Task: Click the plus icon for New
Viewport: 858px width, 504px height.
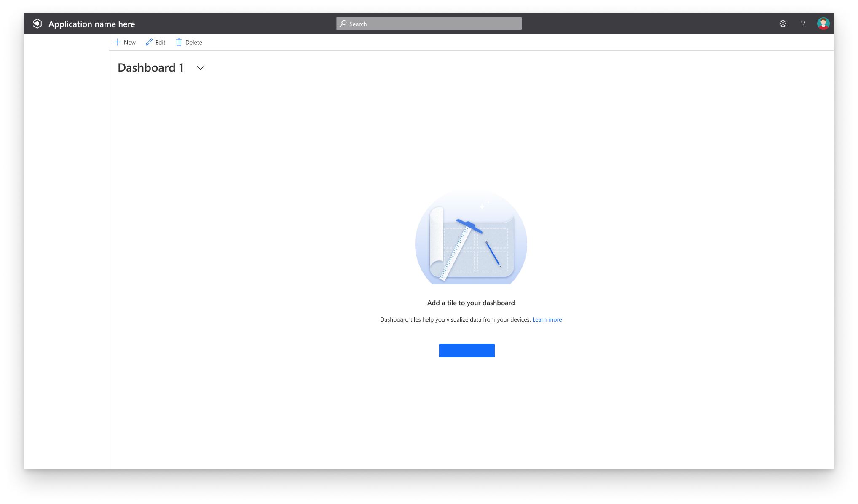Action: coord(118,42)
